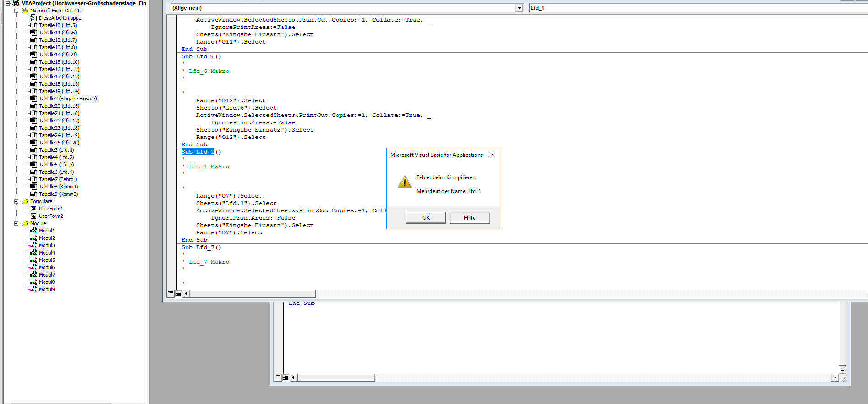Click the code window's horizontal scrollbar thumb

tap(252, 293)
